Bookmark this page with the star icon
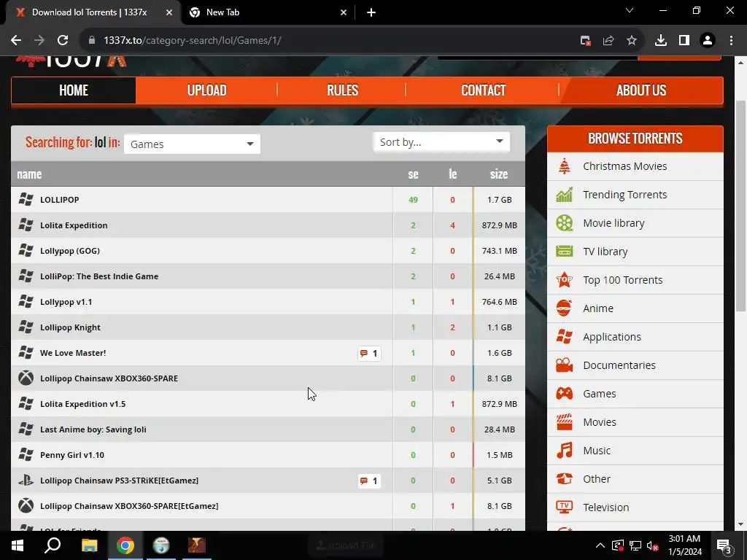 coord(632,41)
